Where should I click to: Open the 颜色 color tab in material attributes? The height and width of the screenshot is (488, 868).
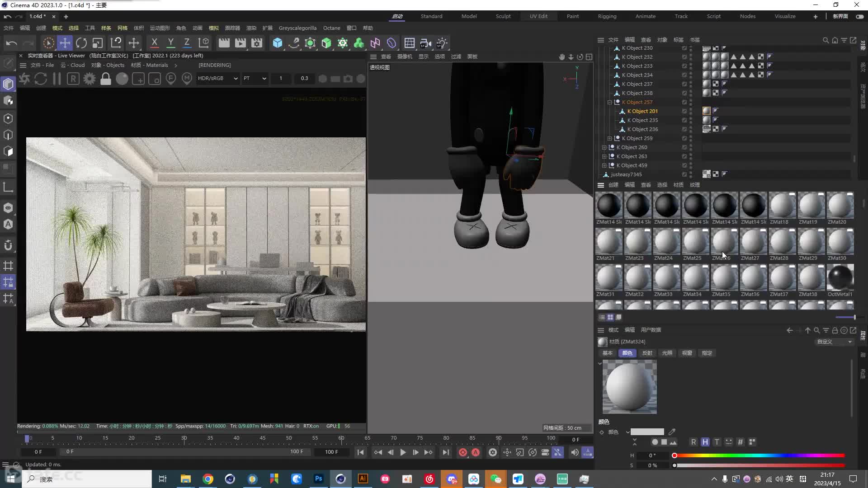click(x=627, y=353)
